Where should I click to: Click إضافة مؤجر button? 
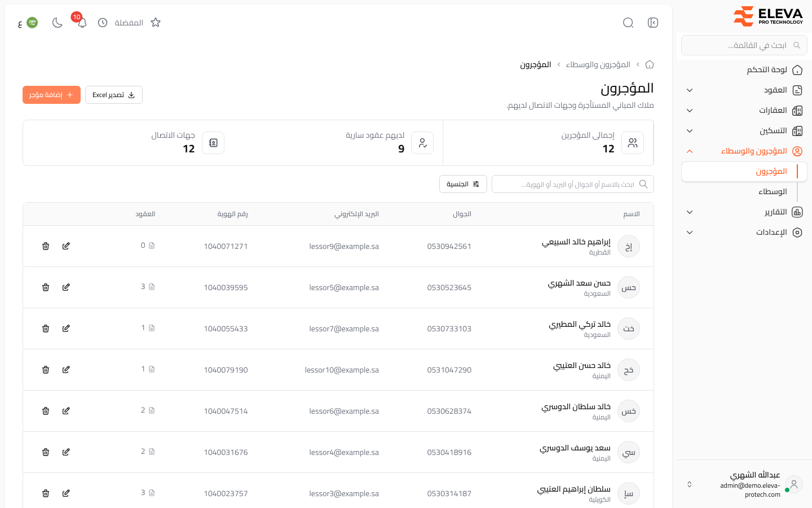point(51,95)
